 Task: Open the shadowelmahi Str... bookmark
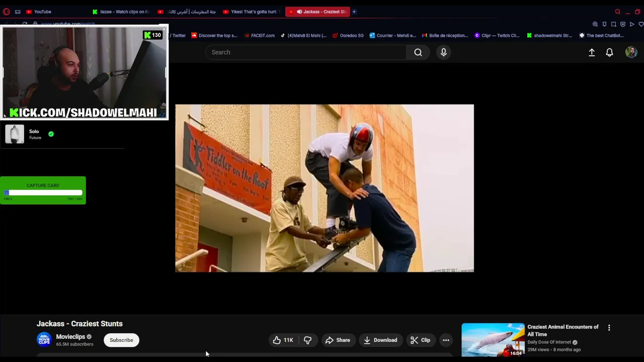point(549,36)
